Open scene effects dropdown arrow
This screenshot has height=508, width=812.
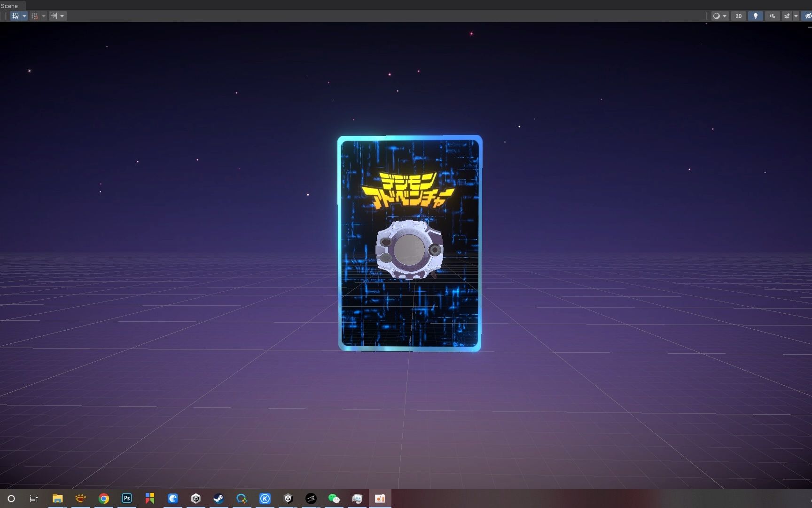click(x=796, y=16)
